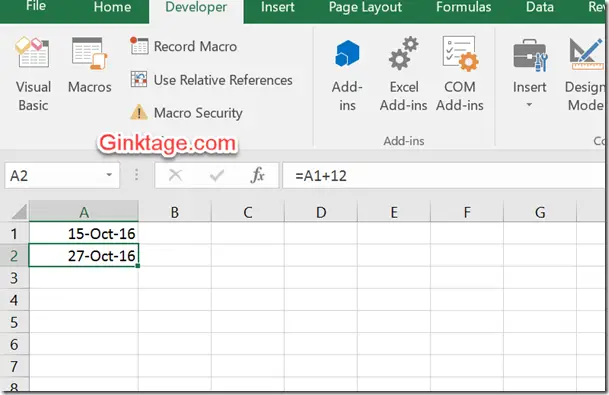Click the formula bar showing =A1+12
The width and height of the screenshot is (609, 395).
click(x=443, y=176)
